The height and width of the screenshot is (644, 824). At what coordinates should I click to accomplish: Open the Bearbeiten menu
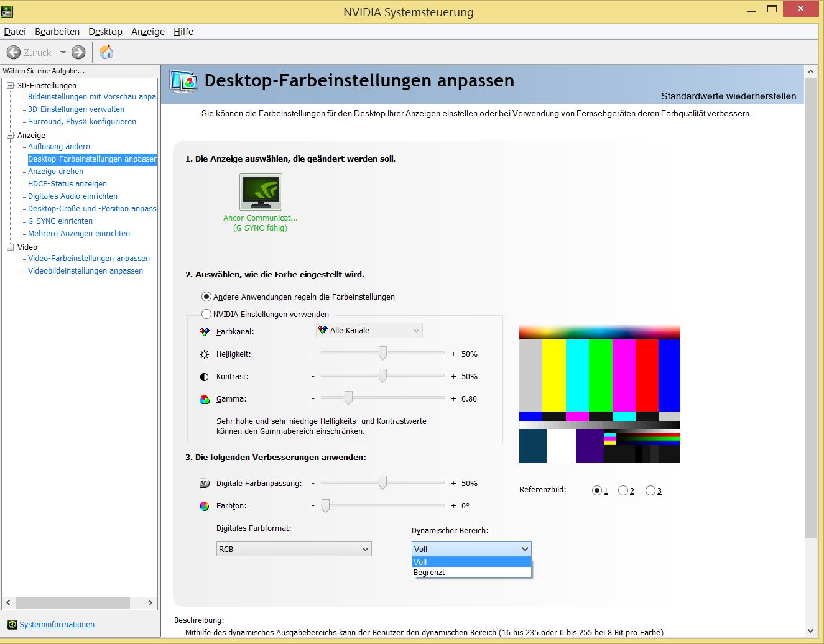pyautogui.click(x=57, y=32)
